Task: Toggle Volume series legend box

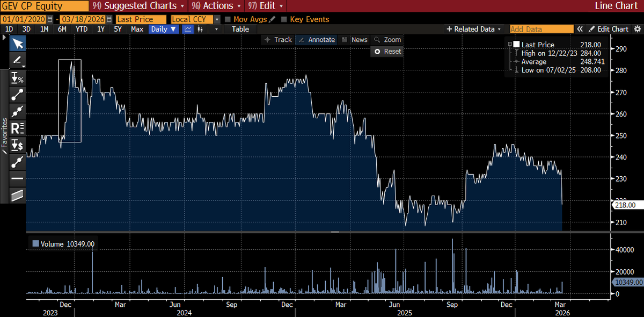Action: pyautogui.click(x=36, y=244)
